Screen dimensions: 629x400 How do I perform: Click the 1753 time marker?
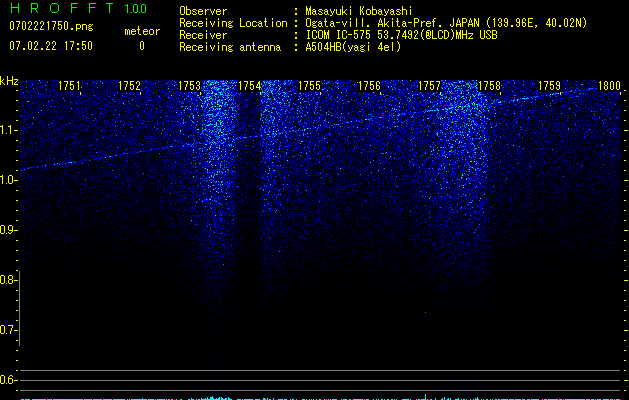pos(189,86)
